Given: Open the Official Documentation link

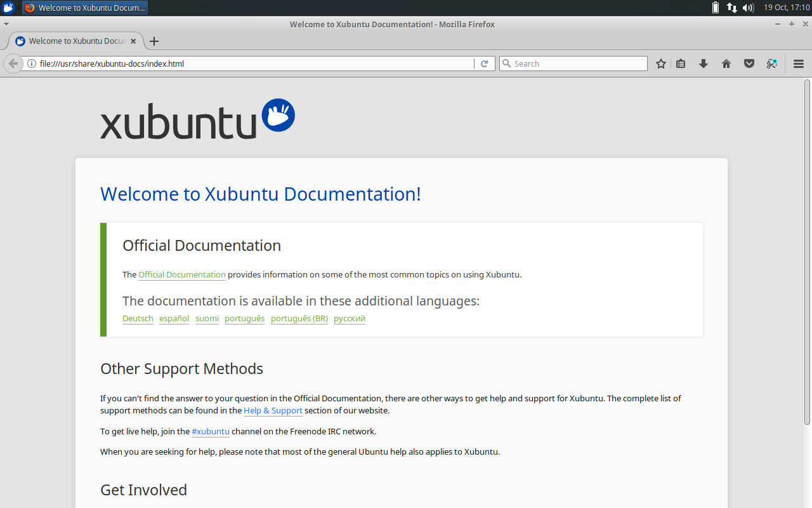Looking at the screenshot, I should click(x=181, y=274).
